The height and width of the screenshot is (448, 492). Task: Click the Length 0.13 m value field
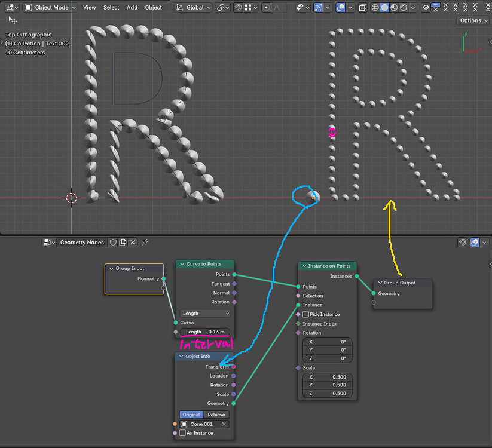tap(205, 332)
